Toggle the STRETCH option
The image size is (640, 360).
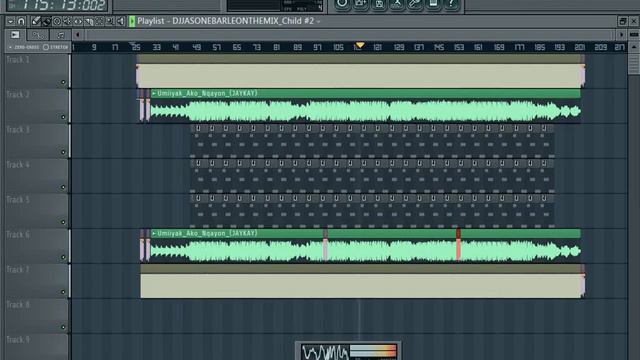click(x=56, y=47)
